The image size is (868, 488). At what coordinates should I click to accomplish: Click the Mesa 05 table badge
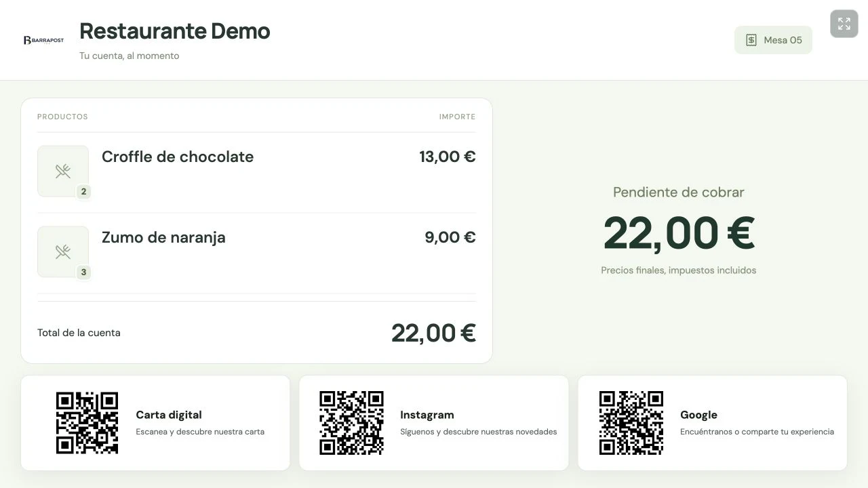pos(773,40)
